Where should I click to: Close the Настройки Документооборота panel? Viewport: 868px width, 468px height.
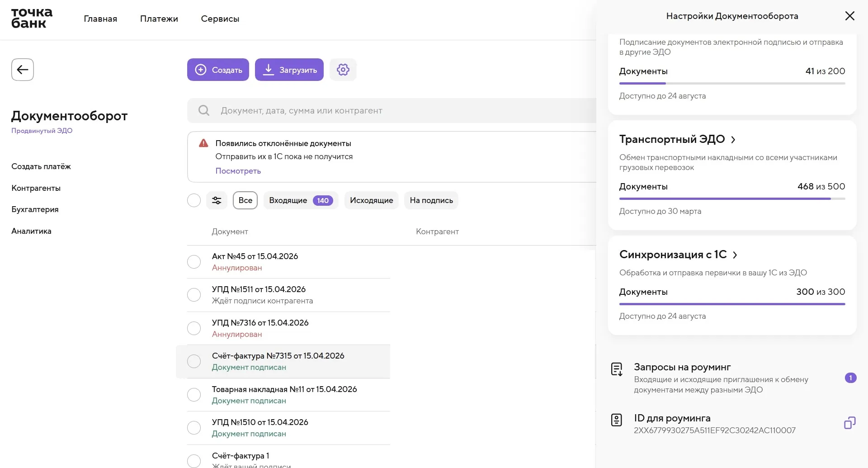point(849,16)
